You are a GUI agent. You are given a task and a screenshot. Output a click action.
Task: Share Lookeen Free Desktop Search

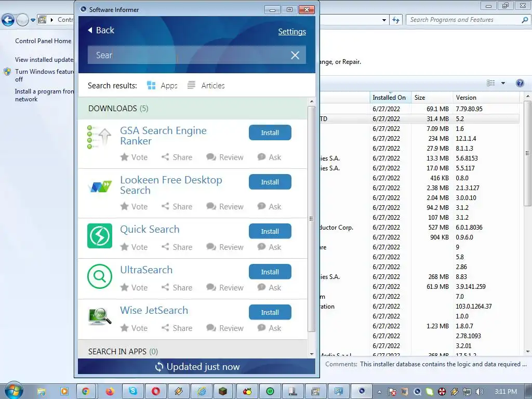tap(177, 206)
